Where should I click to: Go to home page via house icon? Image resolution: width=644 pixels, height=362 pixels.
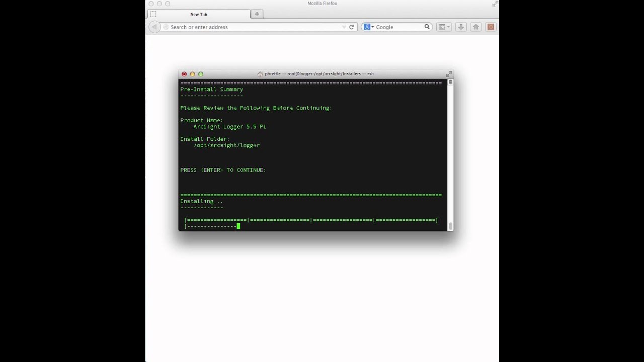[x=475, y=27]
